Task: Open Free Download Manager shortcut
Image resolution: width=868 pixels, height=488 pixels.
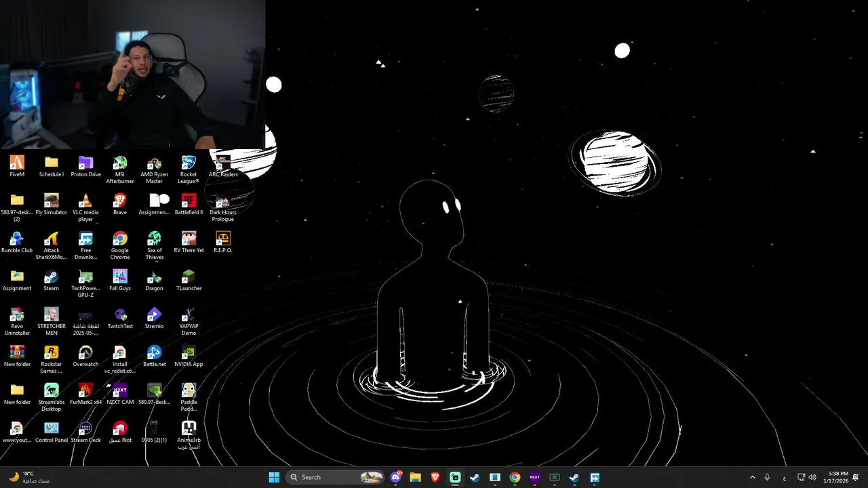Action: [x=85, y=246]
